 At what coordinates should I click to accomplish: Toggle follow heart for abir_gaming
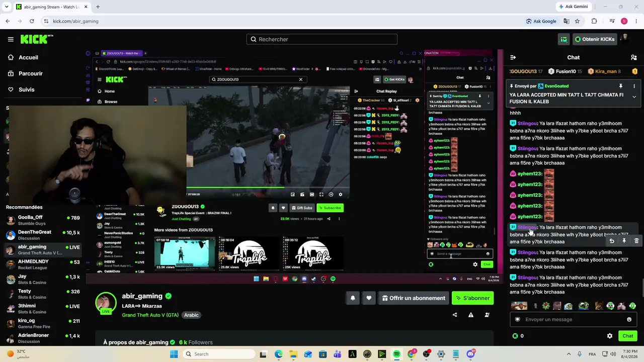[369, 298]
